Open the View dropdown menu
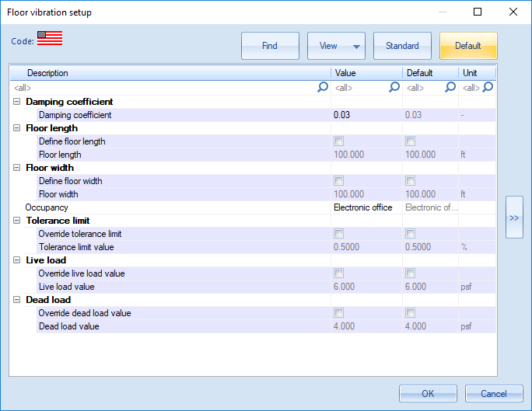This screenshot has width=532, height=411. (336, 46)
